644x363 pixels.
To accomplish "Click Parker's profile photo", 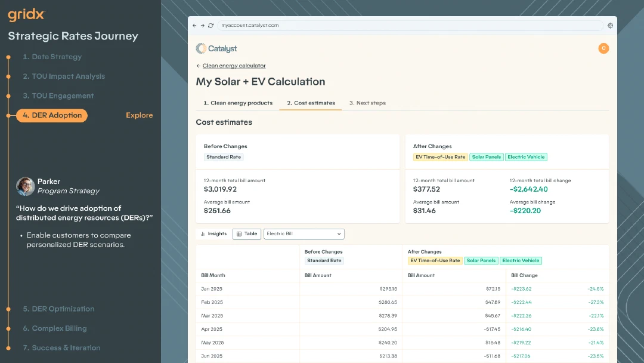I will click(26, 186).
